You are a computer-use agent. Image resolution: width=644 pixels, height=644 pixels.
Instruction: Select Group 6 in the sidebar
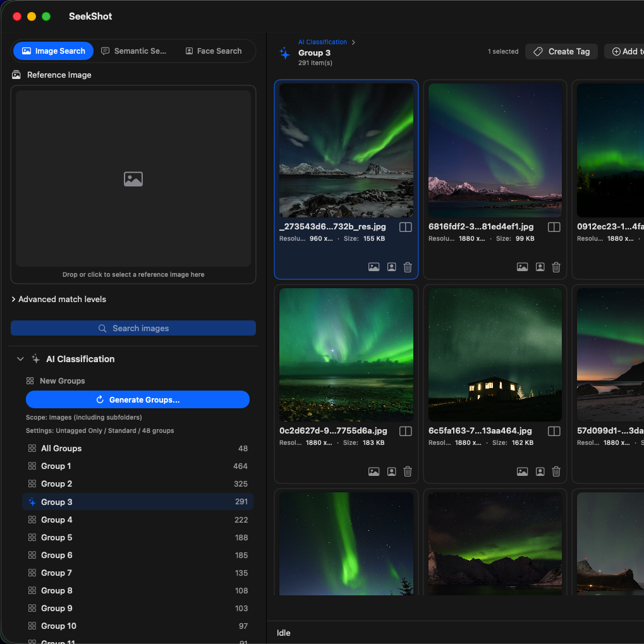point(138,556)
